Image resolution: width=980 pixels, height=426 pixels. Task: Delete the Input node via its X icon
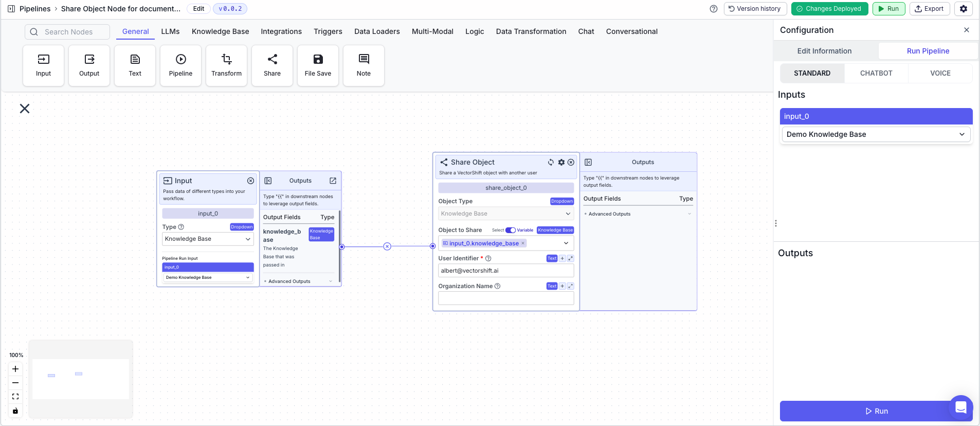pos(250,181)
